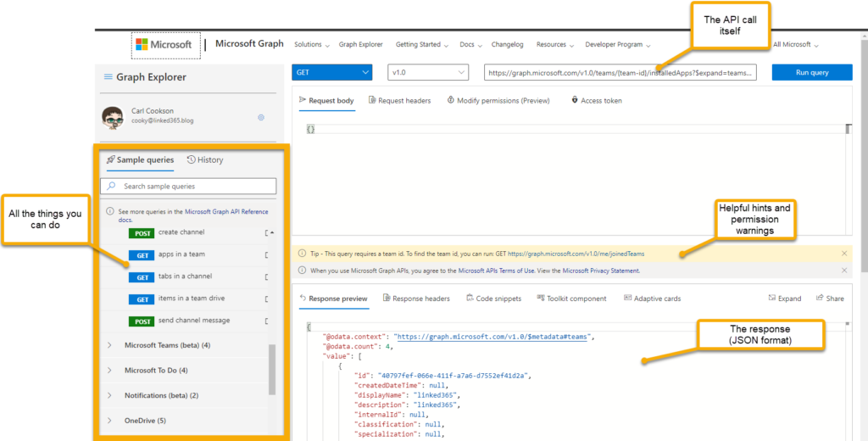Toggle the Graph Explorer hamburger menu
868x441 pixels.
tap(108, 77)
